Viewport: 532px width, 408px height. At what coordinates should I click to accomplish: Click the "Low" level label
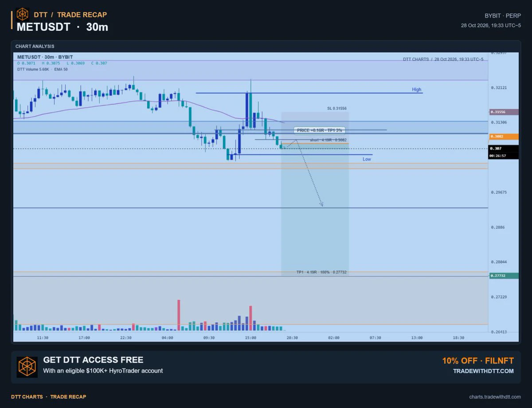[x=367, y=159]
